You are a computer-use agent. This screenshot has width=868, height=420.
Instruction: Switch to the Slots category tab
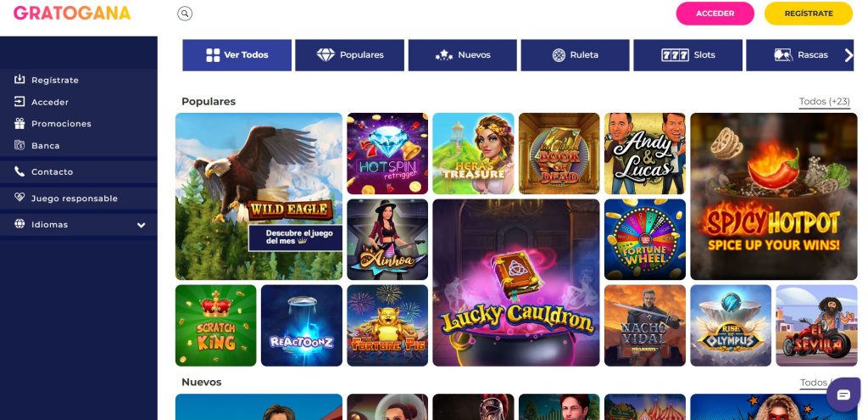[x=687, y=55]
